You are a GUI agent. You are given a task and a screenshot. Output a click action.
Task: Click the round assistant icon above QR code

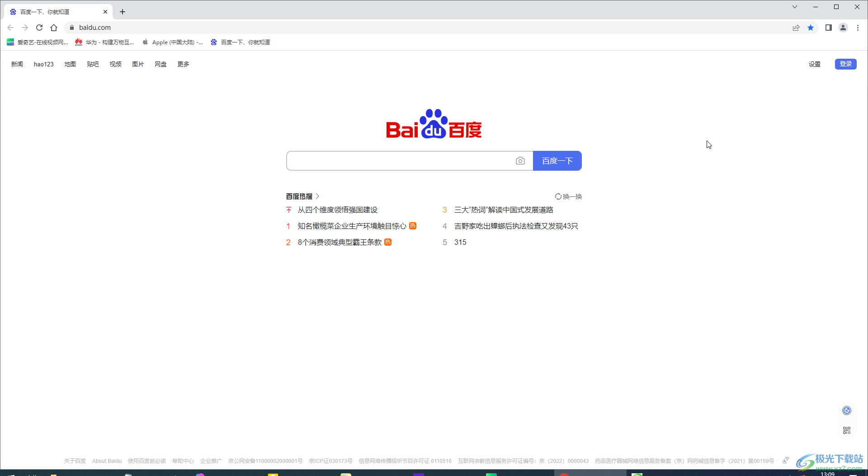coord(847,411)
